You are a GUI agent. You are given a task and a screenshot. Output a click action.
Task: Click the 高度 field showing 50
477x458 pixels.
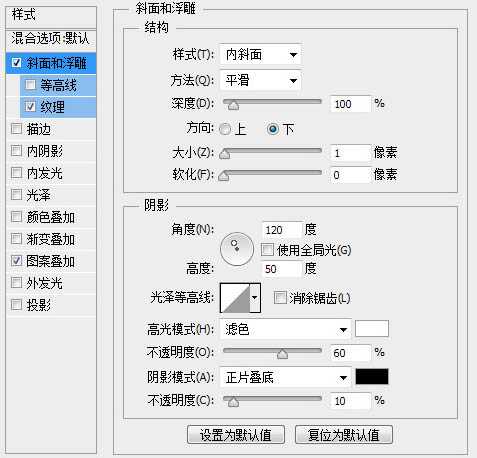283,269
